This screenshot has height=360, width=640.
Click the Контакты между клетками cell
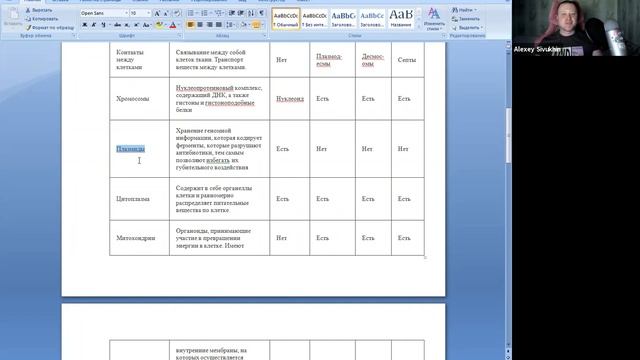coord(139,60)
